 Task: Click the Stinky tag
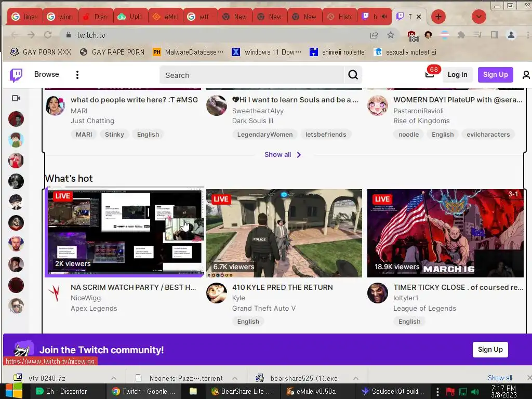114,135
